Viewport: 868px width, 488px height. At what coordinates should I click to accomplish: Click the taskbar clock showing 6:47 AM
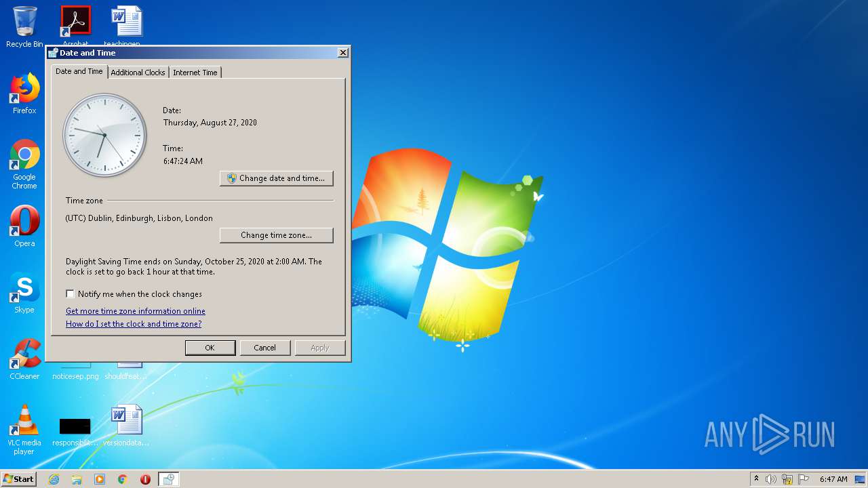[x=833, y=479]
